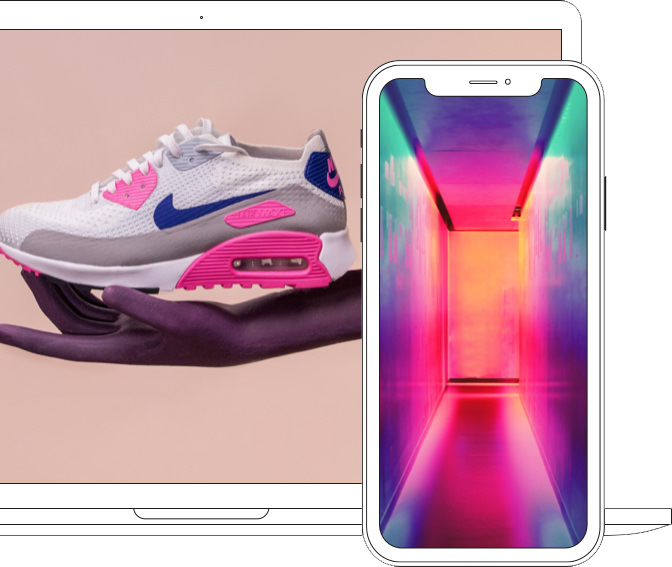
Task: Click the laptop lid opening notch
Action: click(201, 513)
